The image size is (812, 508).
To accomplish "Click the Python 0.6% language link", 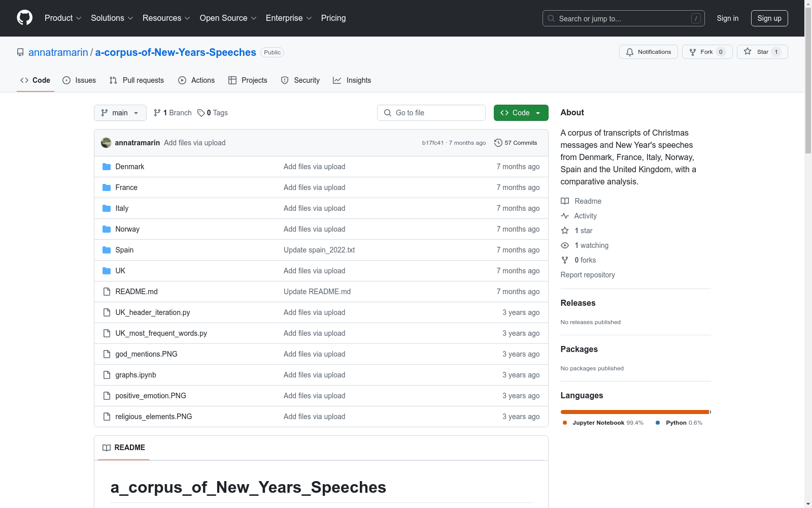I will tap(679, 423).
